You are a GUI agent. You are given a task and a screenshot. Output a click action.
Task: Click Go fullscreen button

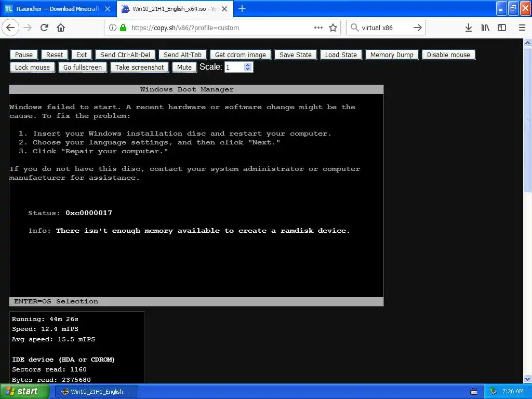[83, 67]
